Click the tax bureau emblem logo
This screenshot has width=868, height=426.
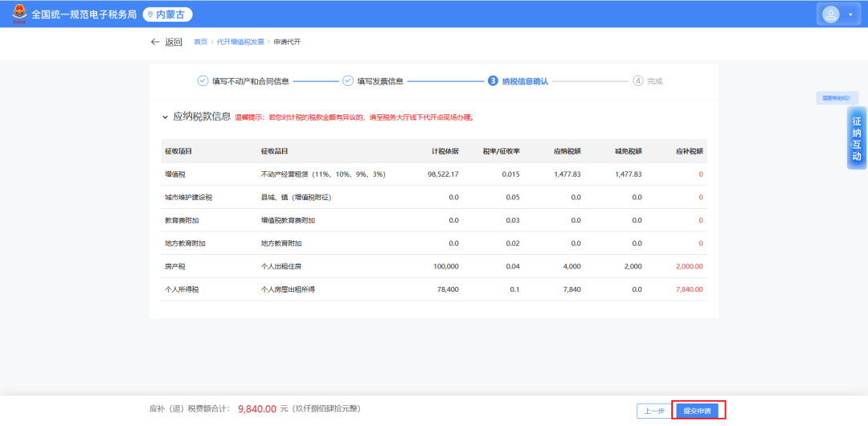(19, 14)
